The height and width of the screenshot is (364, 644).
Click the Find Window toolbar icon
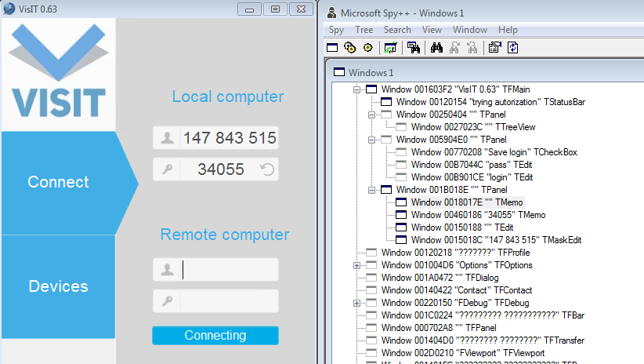point(414,47)
